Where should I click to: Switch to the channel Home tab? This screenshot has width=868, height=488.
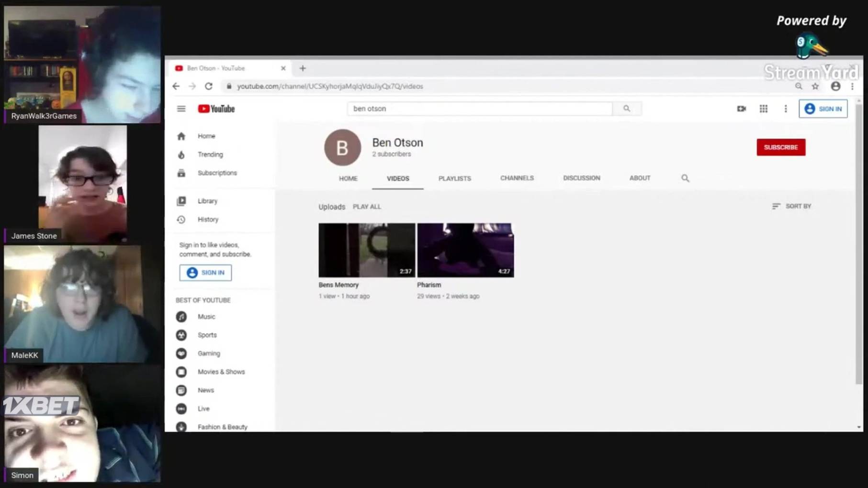[348, 178]
